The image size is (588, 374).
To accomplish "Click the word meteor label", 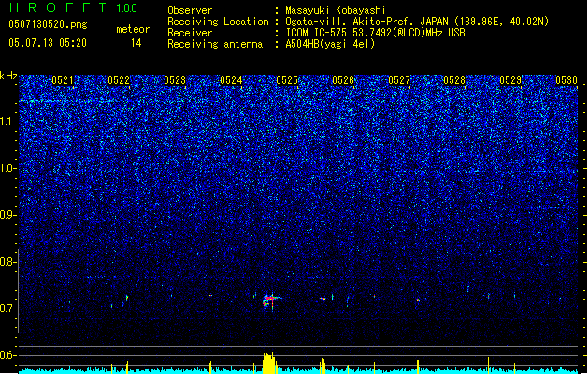I will point(133,29).
